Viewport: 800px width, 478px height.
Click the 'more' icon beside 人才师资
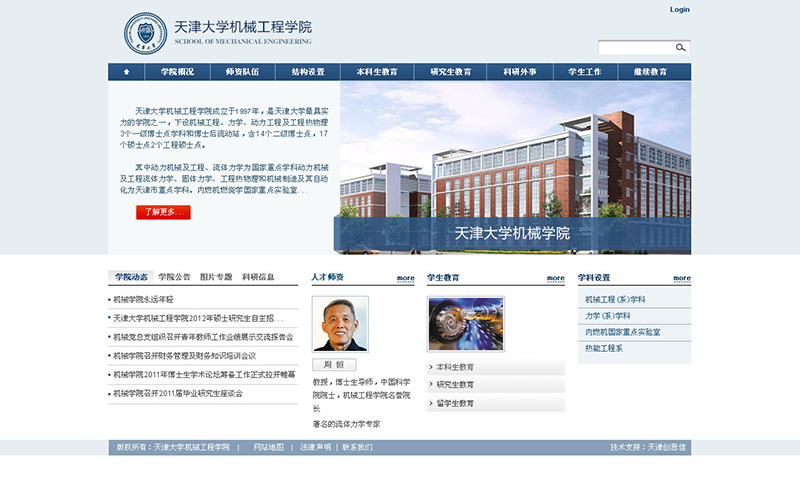[405, 278]
